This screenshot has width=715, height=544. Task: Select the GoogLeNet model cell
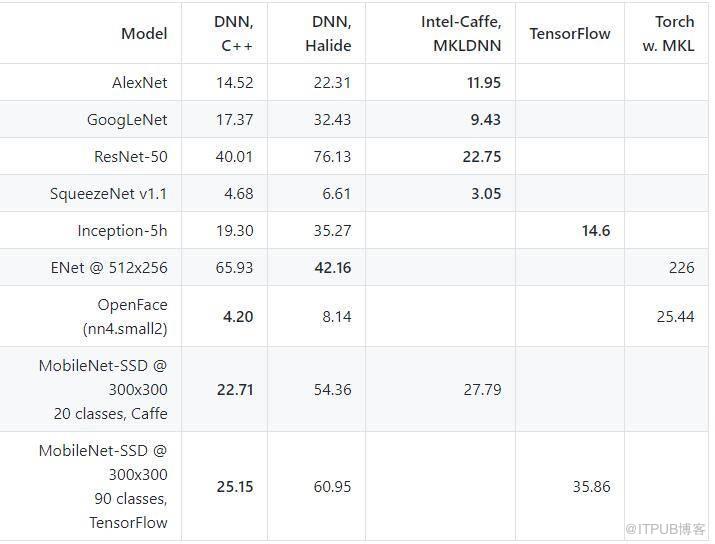click(x=127, y=119)
